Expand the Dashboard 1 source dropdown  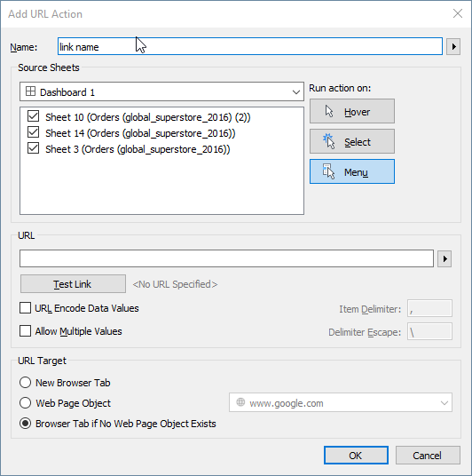click(x=161, y=91)
